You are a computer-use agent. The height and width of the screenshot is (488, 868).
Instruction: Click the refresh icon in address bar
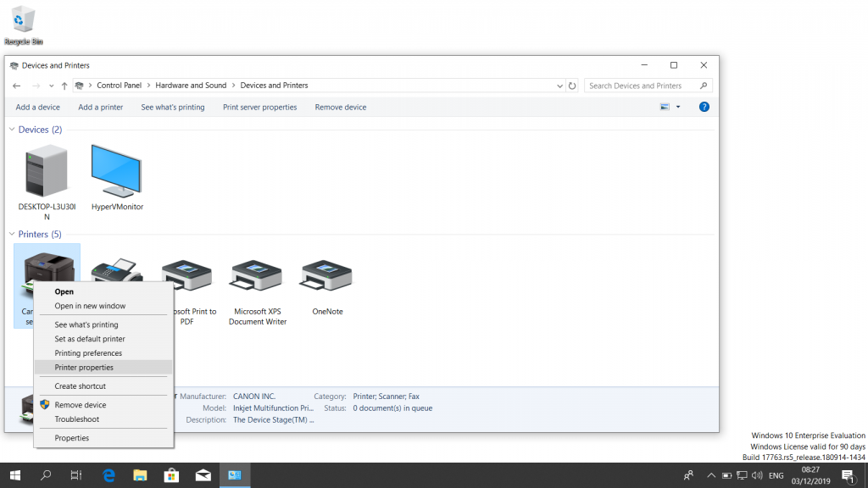tap(572, 86)
